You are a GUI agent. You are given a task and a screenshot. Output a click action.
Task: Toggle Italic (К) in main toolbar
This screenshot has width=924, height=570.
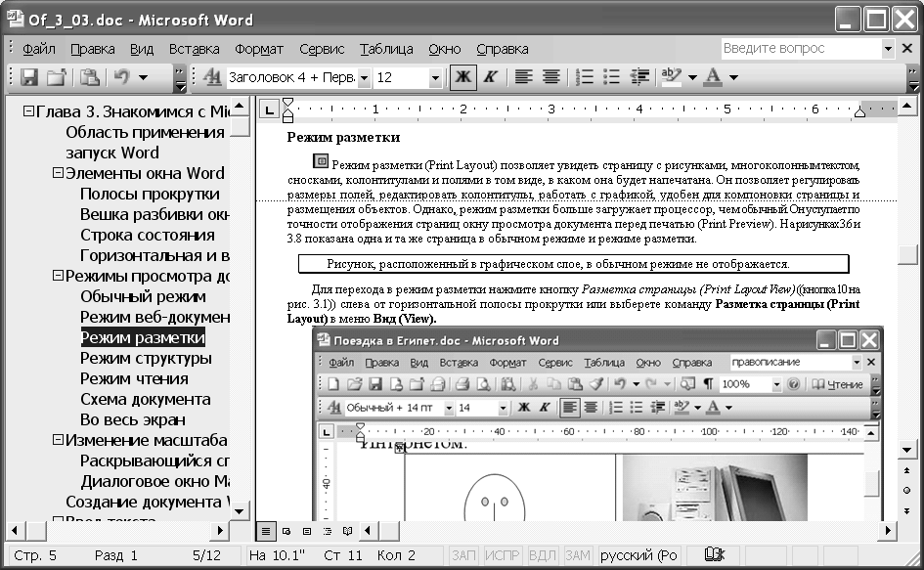pos(490,77)
